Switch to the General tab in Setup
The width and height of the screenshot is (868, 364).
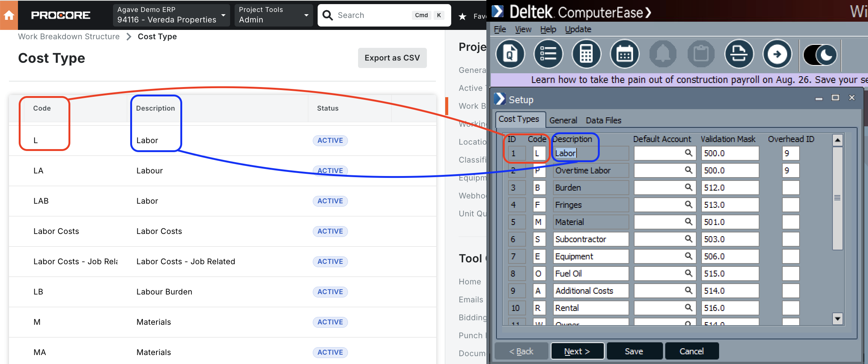(563, 120)
